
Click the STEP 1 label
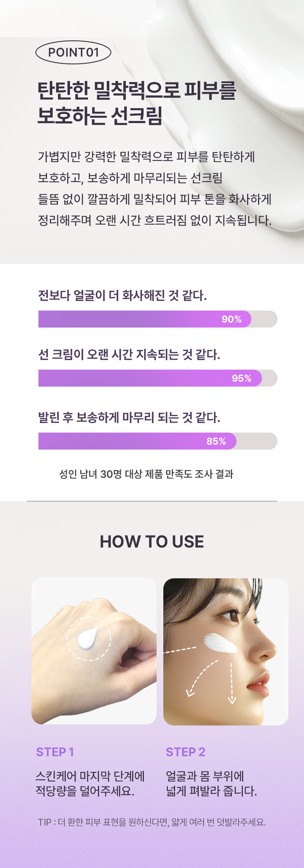click(x=55, y=752)
